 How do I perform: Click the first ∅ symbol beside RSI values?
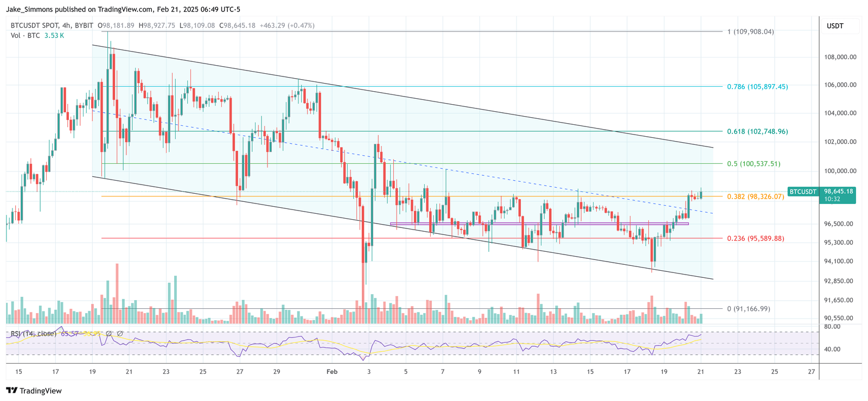pyautogui.click(x=108, y=333)
